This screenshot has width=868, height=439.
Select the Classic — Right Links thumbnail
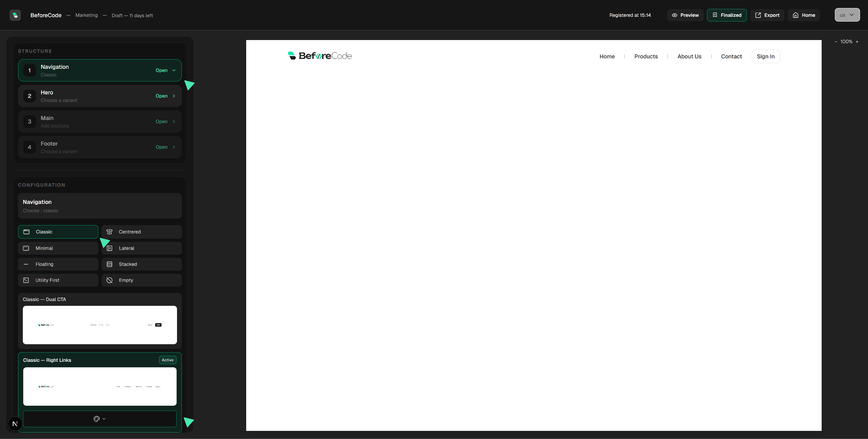click(x=100, y=386)
